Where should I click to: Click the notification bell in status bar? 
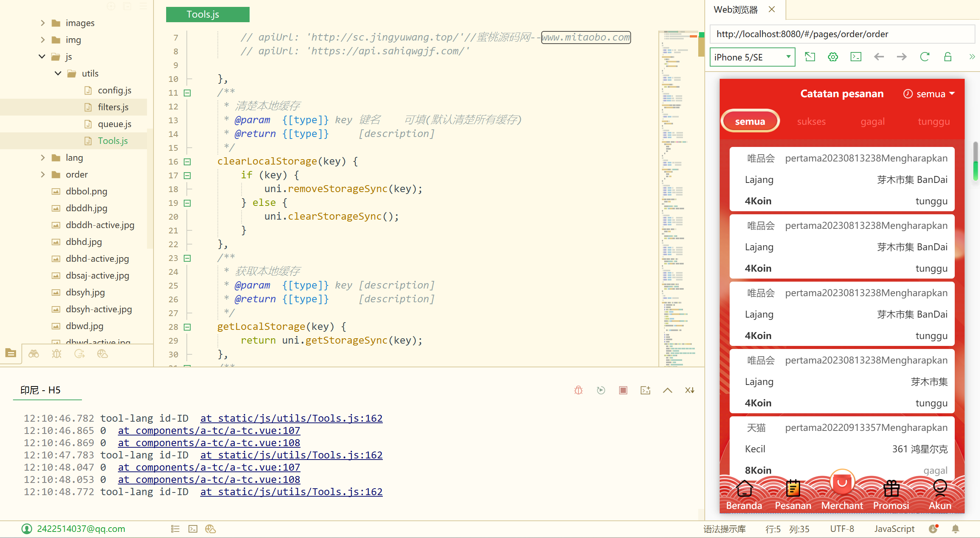(955, 529)
